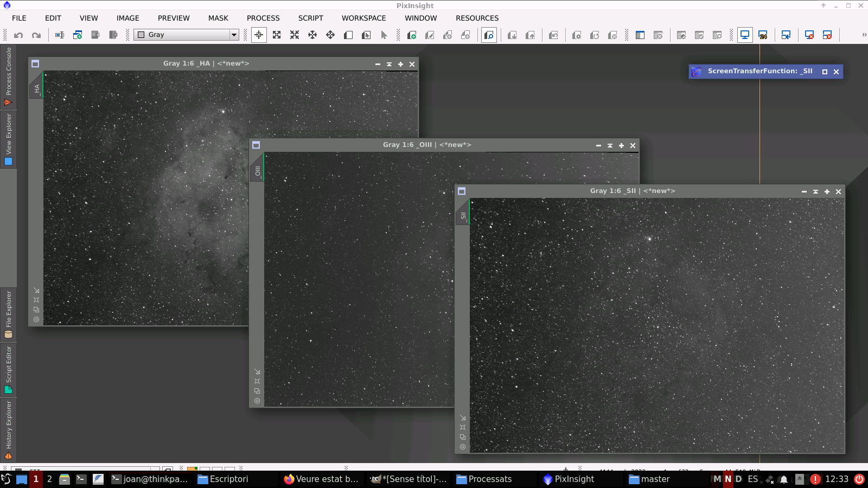Enable the 24-bit screen transfer functions icon

[764, 35]
